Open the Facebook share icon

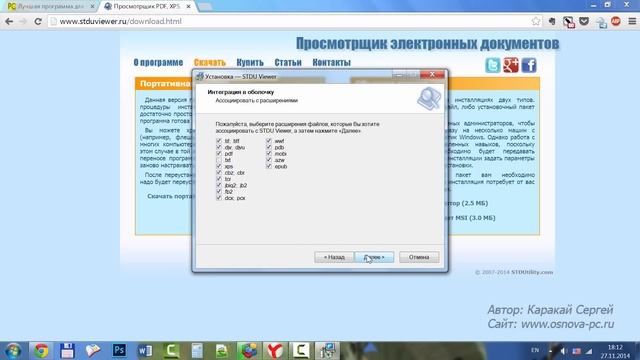[529, 65]
